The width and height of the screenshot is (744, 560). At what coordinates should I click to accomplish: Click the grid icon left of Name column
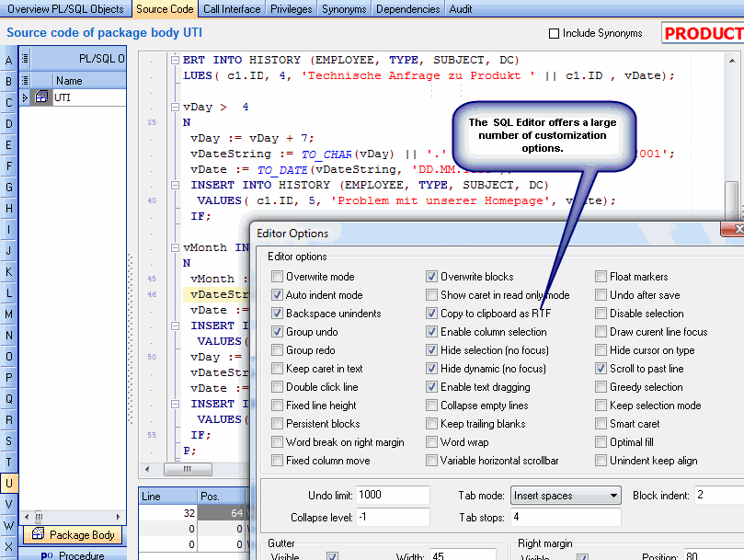point(25,80)
